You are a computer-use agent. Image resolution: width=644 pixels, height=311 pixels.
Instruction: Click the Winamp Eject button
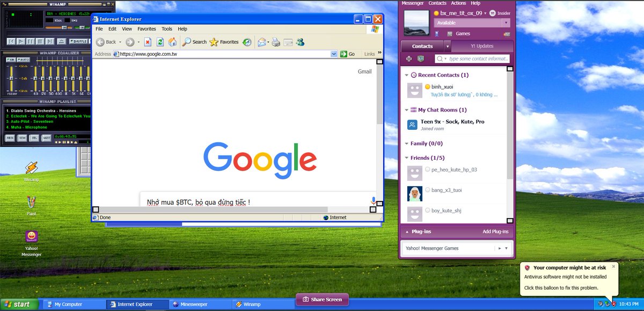[x=61, y=41]
